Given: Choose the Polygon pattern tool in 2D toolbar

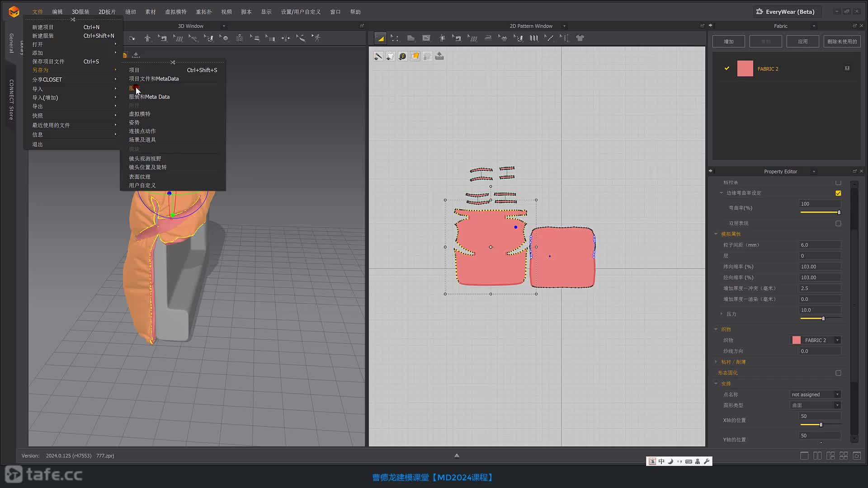Looking at the screenshot, I should [x=410, y=38].
